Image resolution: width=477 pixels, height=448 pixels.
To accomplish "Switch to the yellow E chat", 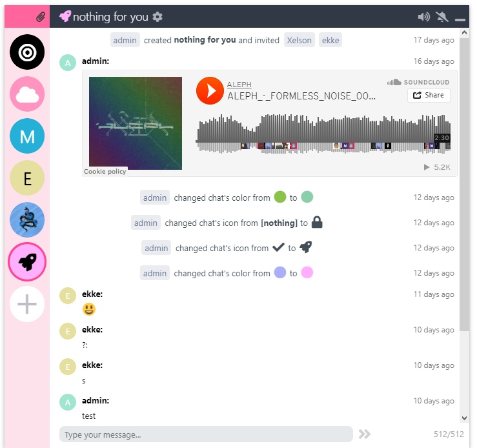I will click(27, 178).
